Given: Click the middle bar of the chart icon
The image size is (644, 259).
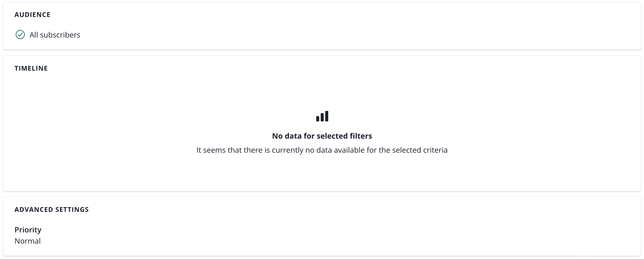Looking at the screenshot, I should coord(322,117).
